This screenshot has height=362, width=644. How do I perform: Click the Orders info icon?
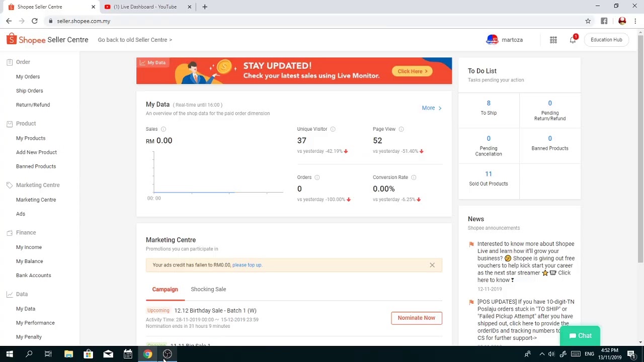[x=317, y=177]
